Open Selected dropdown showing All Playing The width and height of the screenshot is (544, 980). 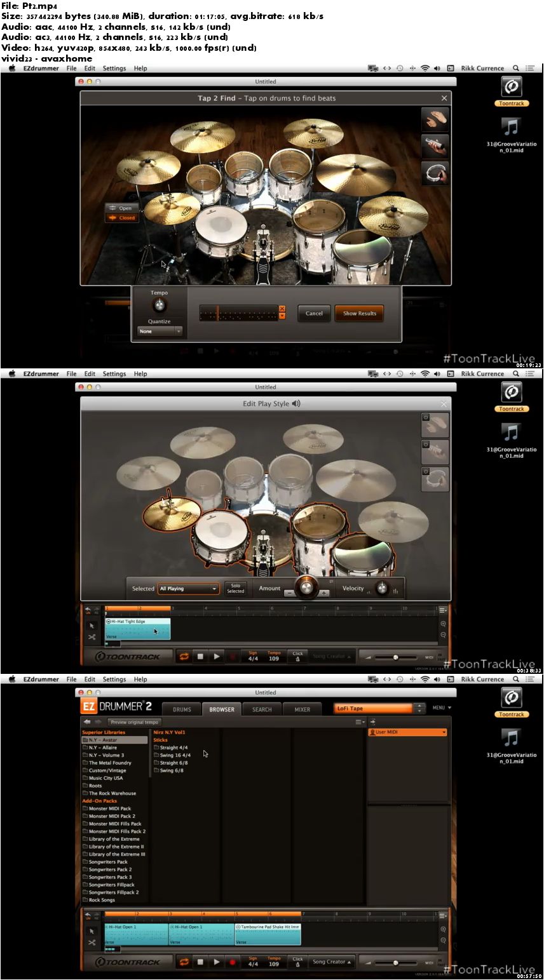189,589
